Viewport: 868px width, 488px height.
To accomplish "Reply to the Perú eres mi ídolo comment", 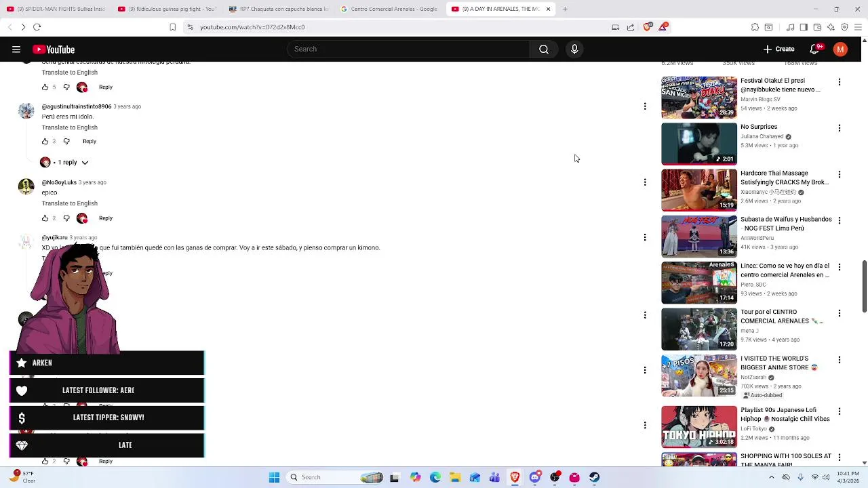I will 90,142.
